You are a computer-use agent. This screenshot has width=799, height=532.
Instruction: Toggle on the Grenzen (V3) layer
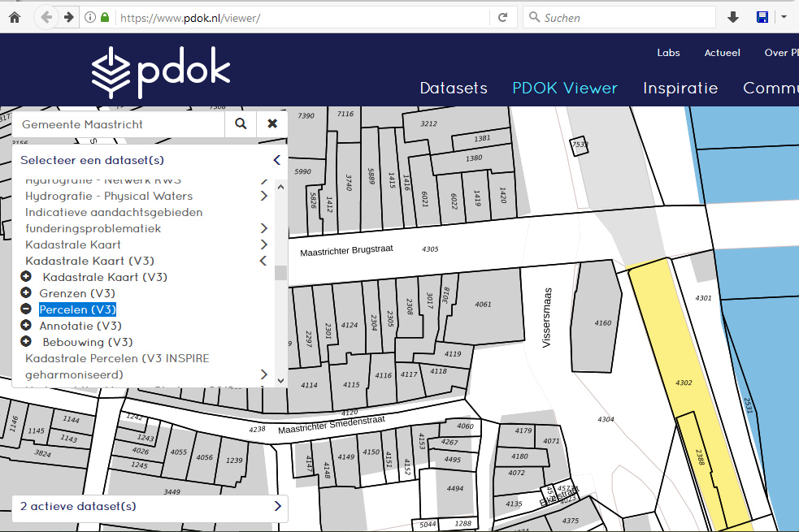click(x=26, y=293)
